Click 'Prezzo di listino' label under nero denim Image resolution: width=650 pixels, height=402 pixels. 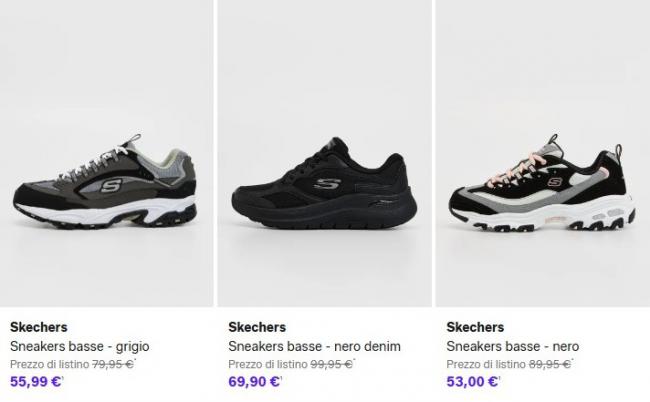[x=268, y=364]
